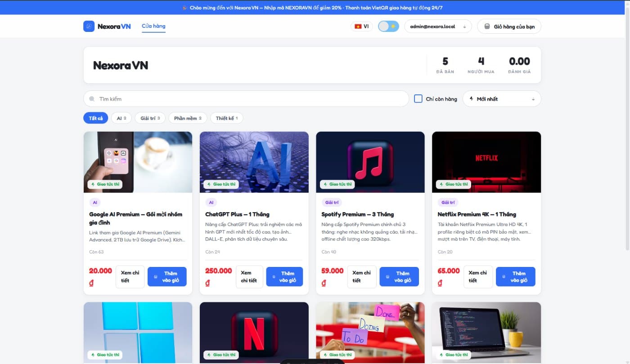
Task: Open the Spotify Premium music note thumbnail
Action: tap(370, 162)
